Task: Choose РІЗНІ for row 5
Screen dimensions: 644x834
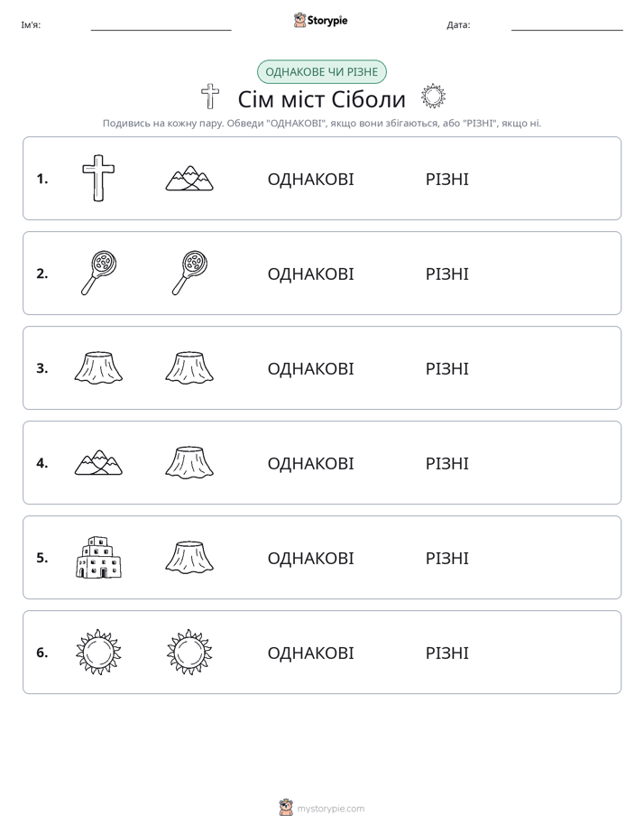Action: coord(446,558)
